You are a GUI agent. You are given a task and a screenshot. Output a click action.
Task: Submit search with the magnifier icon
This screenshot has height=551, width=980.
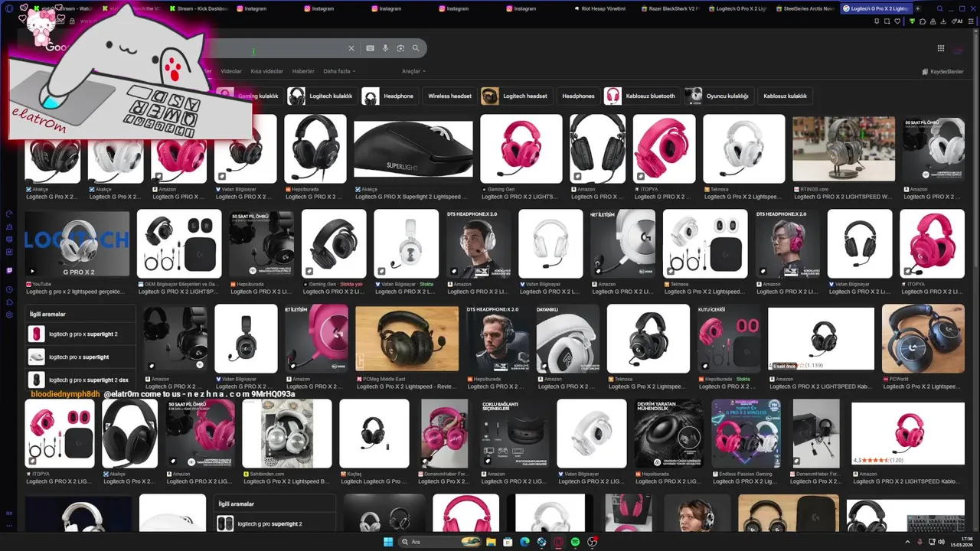coord(416,48)
